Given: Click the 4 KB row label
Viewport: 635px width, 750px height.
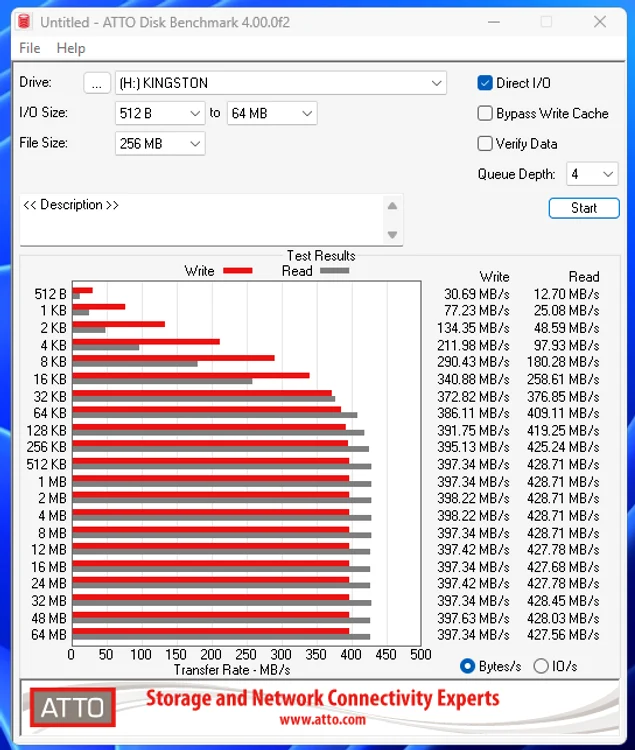Looking at the screenshot, I should [x=54, y=345].
